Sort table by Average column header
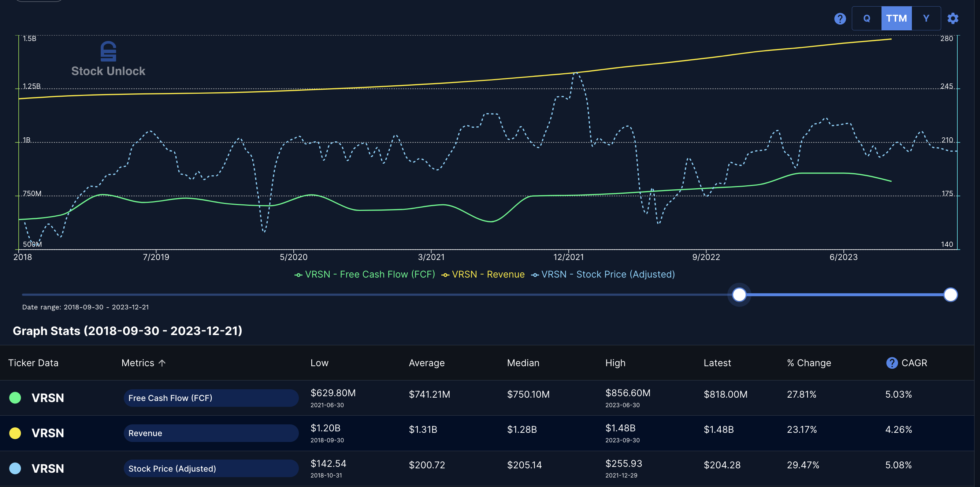 tap(427, 363)
